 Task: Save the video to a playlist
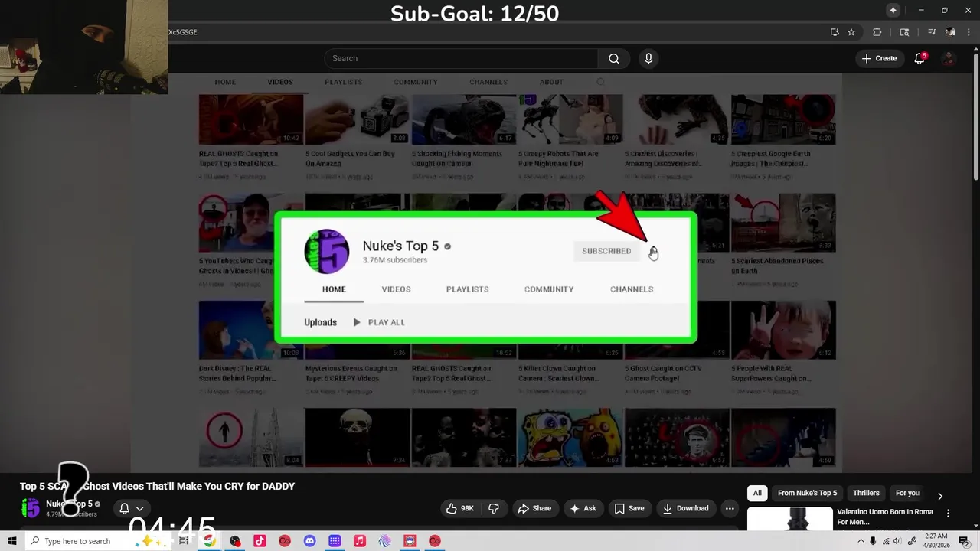coord(629,508)
